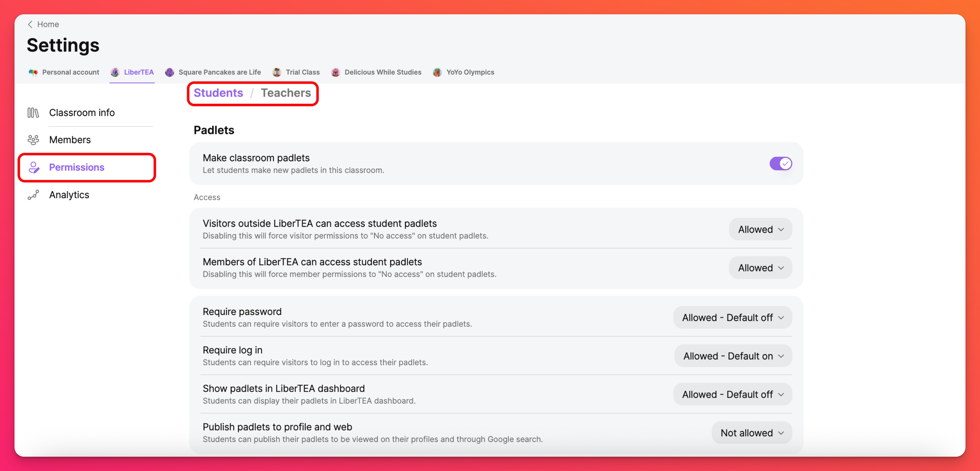Open the Analytics section in sidebar
The height and width of the screenshot is (471, 980).
[x=69, y=195]
